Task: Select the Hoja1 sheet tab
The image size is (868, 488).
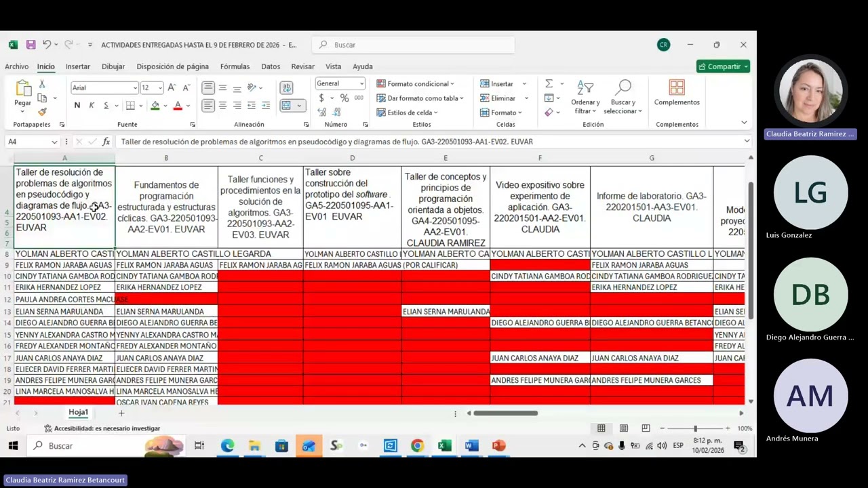Action: pos(78,412)
